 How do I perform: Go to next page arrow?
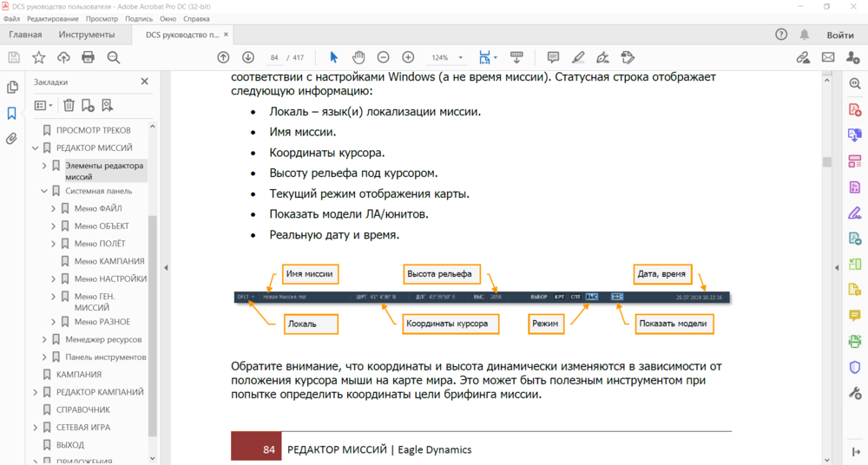248,57
